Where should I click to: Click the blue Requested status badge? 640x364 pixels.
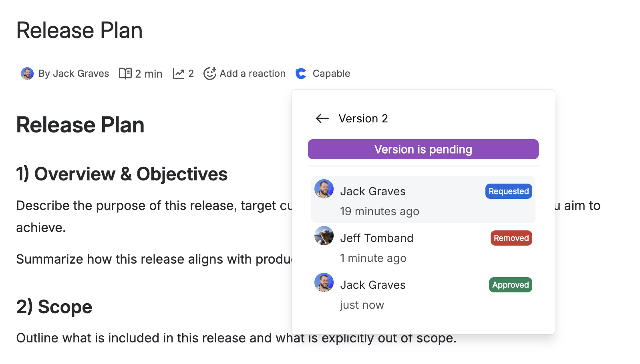pos(509,191)
